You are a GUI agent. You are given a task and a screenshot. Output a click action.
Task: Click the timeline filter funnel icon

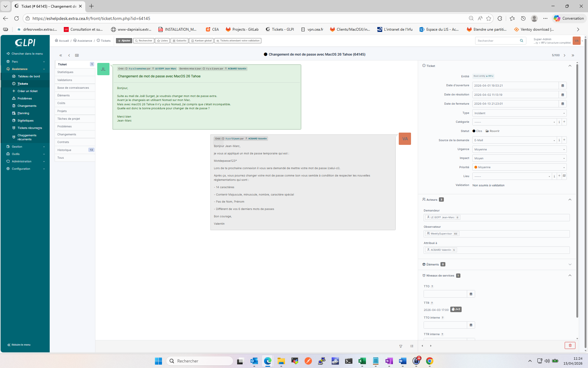(401, 346)
